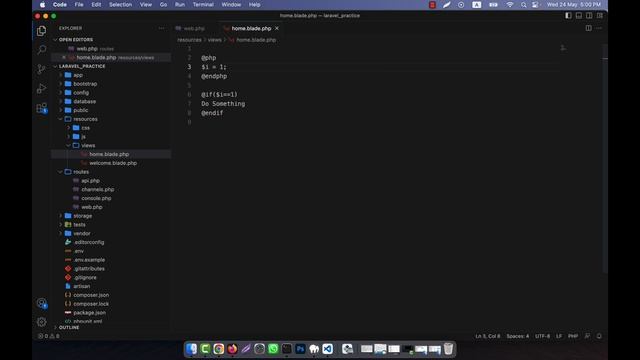This screenshot has width=640, height=360.
Task: Switch to the web.php editor tab
Action: click(x=194, y=28)
